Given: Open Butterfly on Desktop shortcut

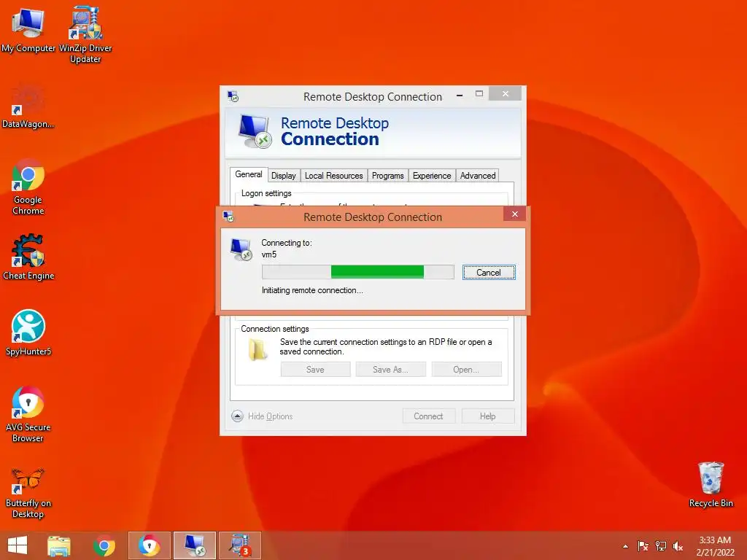Looking at the screenshot, I should [28, 493].
